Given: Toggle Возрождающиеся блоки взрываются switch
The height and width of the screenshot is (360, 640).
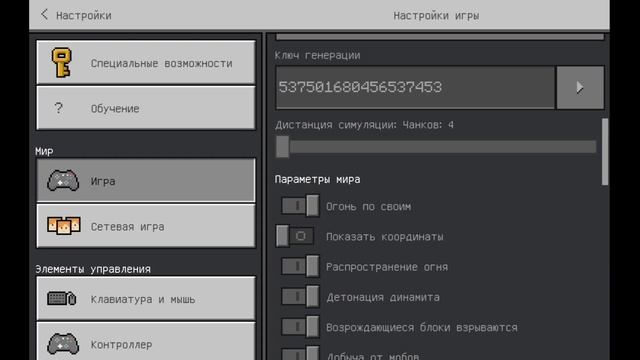Looking at the screenshot, I should [300, 327].
